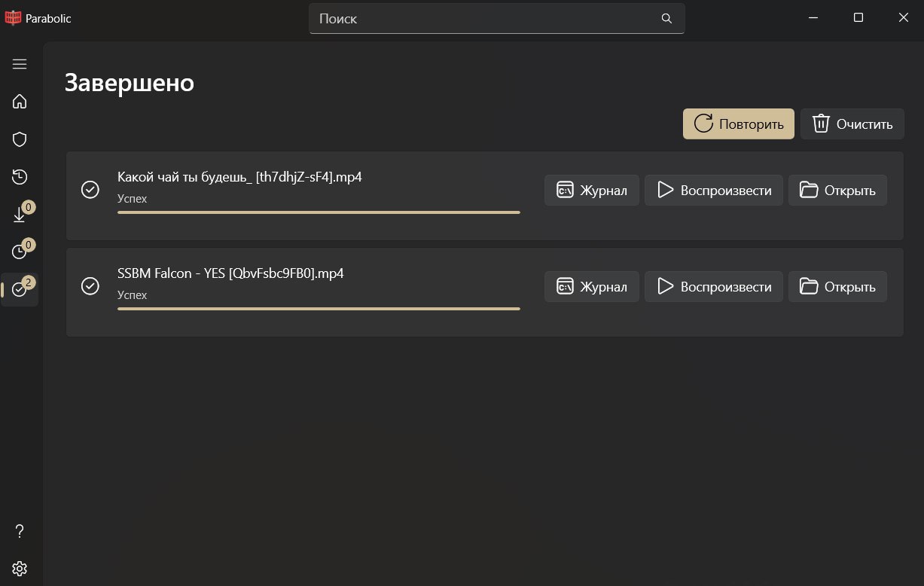The width and height of the screenshot is (924, 586).
Task: Expand the hamburger navigation menu
Action: coord(20,64)
